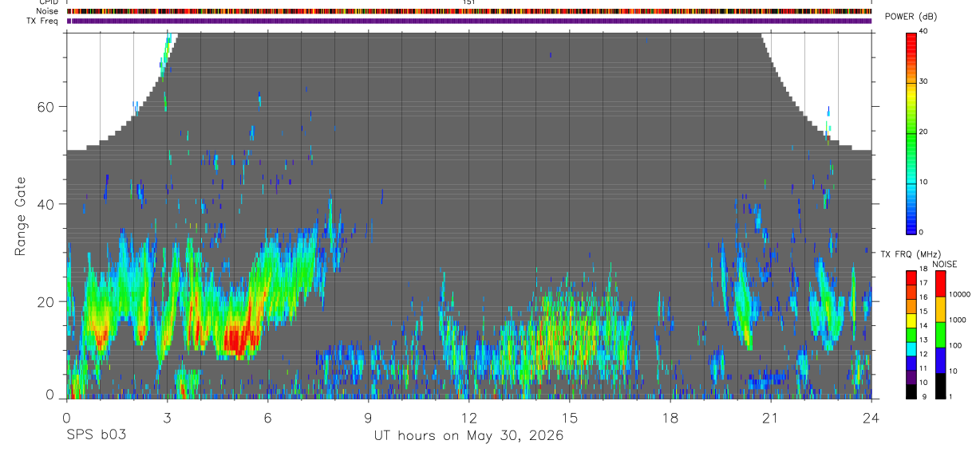Click the CPID value 151 at top
The width and height of the screenshot is (980, 452).
pyautogui.click(x=469, y=2)
